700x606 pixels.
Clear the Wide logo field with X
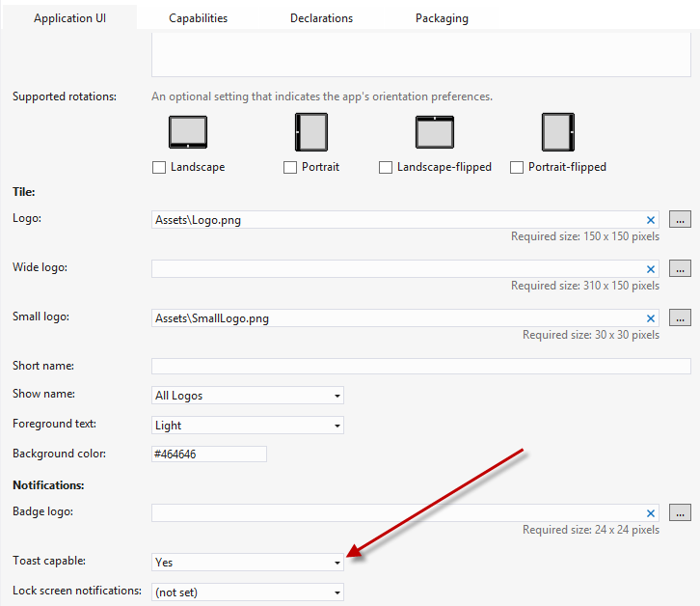pyautogui.click(x=651, y=269)
